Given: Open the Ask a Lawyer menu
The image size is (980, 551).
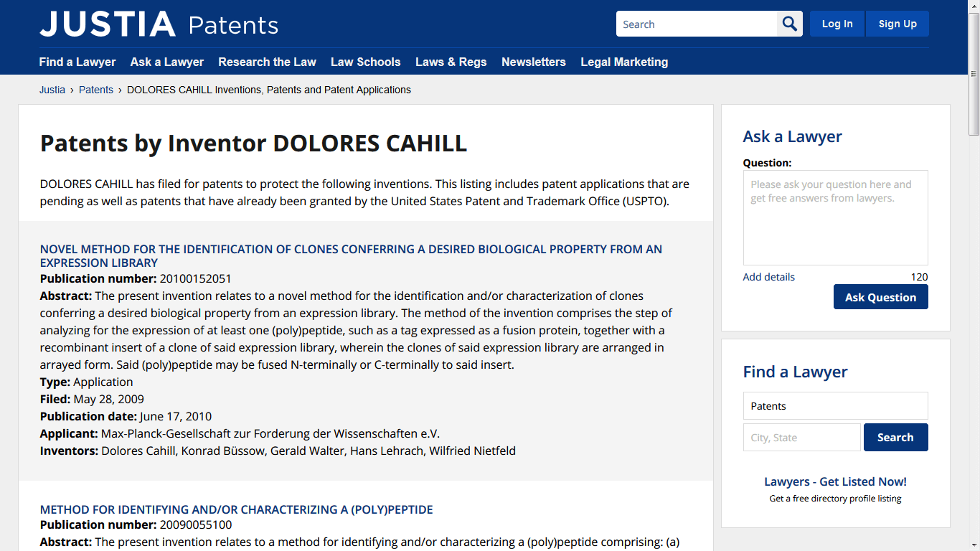Looking at the screenshot, I should [167, 62].
